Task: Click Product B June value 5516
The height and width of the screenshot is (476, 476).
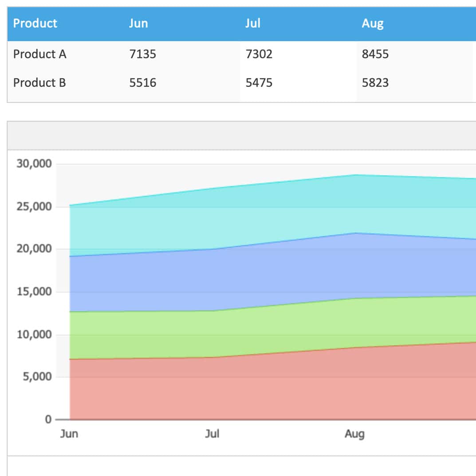Action: coord(143,83)
